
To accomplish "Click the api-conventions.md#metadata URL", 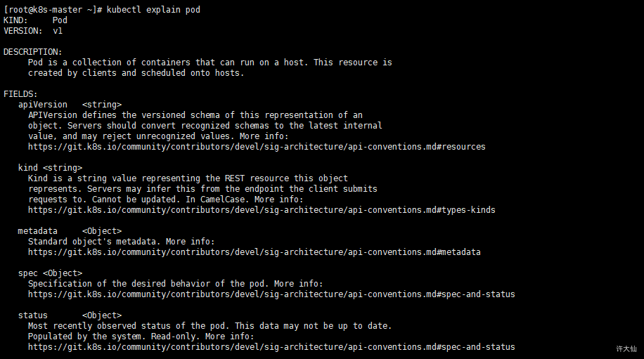I will (255, 252).
